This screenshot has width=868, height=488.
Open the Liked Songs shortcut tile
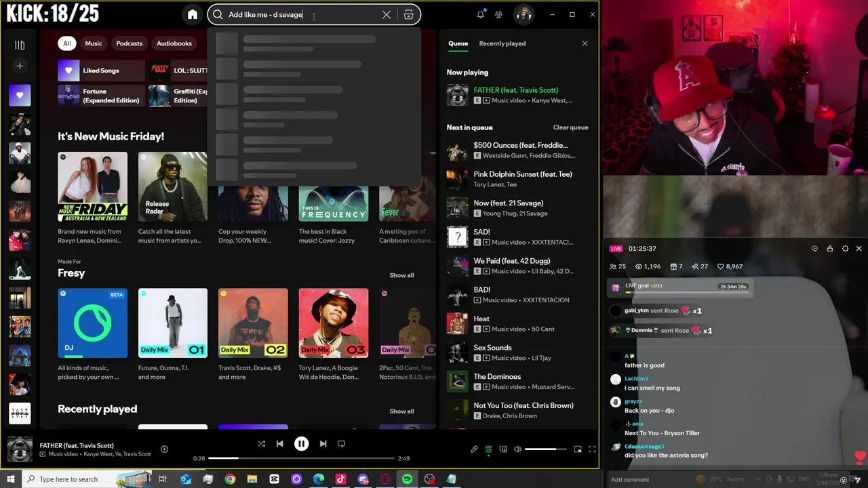[x=101, y=70]
